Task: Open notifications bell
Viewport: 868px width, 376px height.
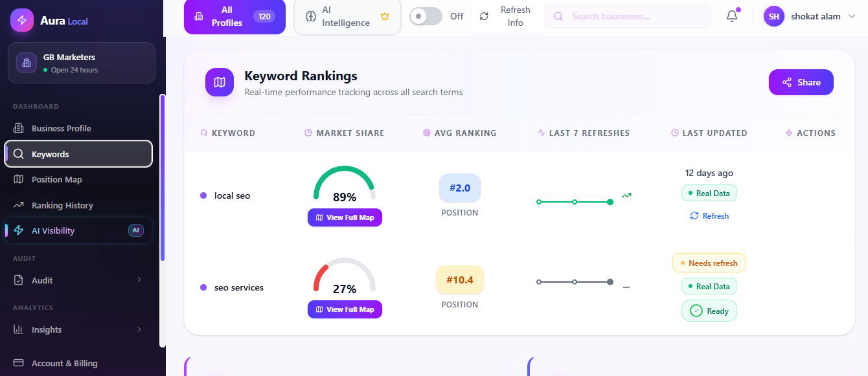Action: 732,16
